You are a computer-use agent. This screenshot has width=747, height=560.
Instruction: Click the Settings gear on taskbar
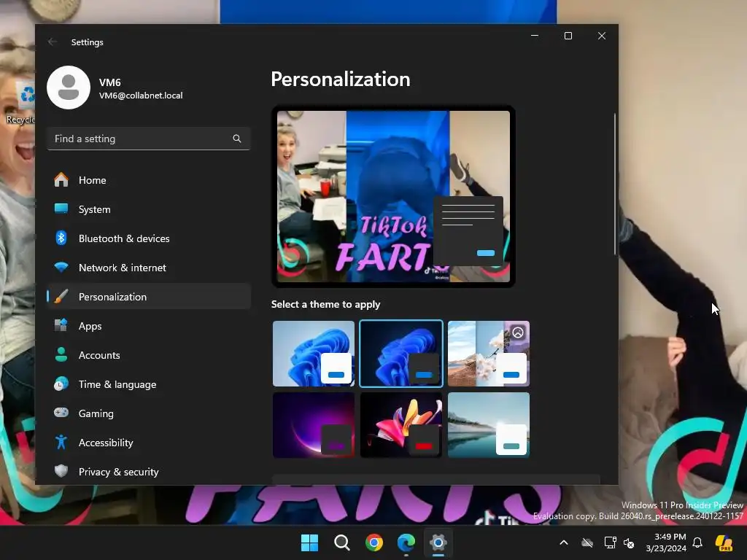(x=438, y=542)
